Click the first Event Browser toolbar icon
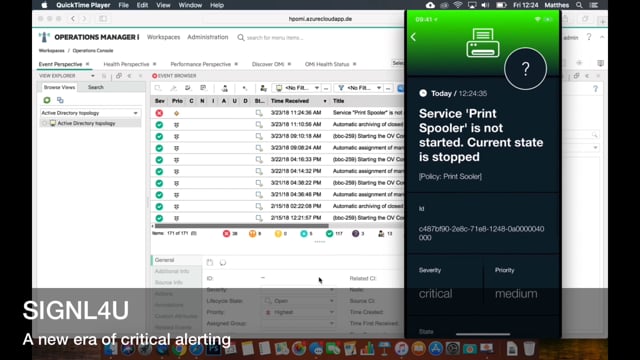This screenshot has width=640, height=360. [158, 88]
